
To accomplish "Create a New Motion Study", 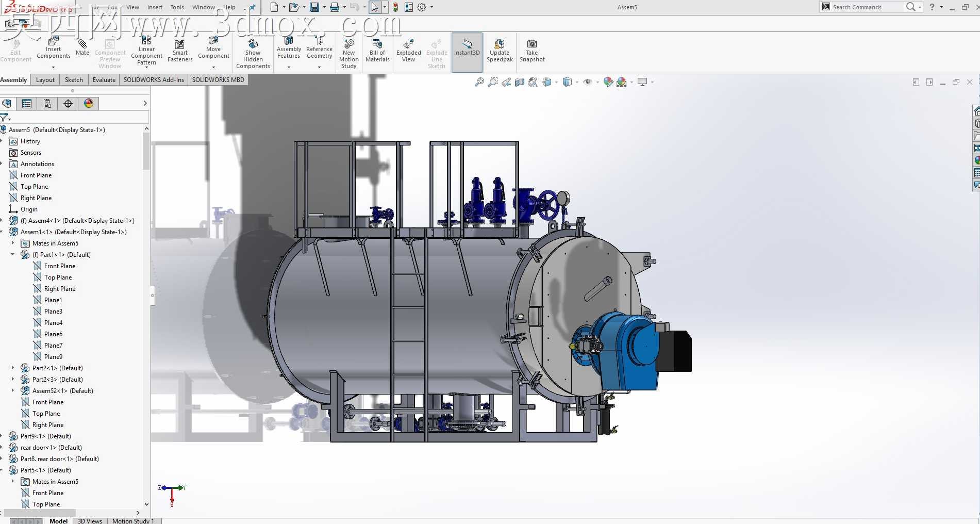I will 349,54.
